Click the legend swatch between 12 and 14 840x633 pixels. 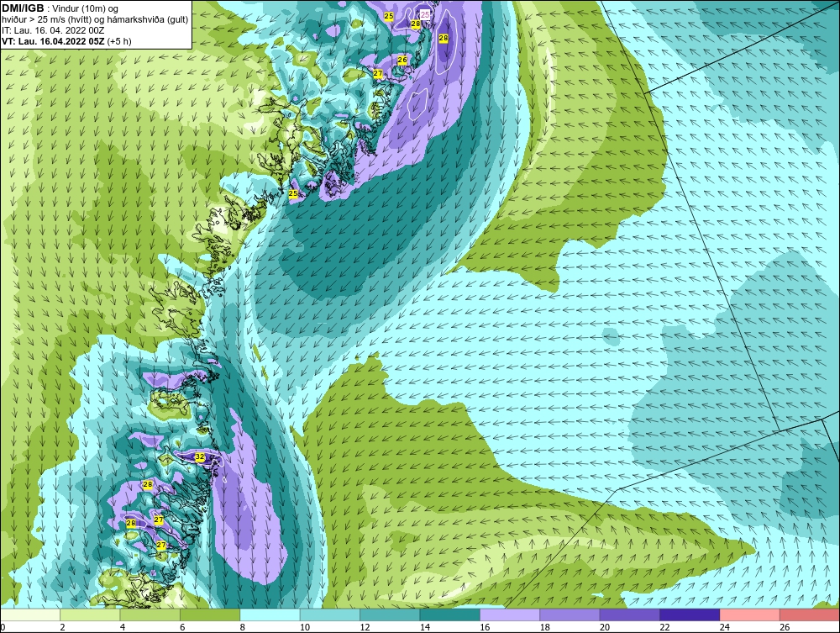(390, 615)
